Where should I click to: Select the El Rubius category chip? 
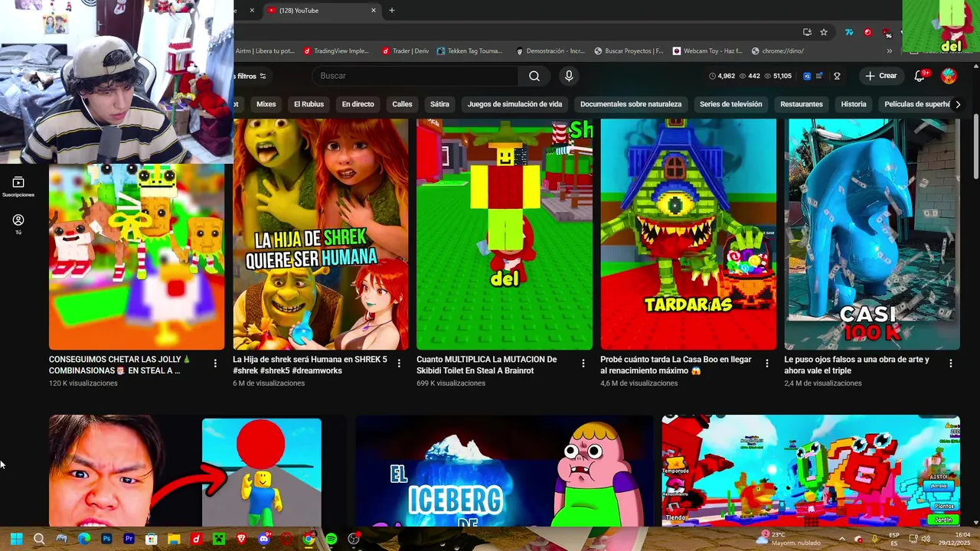click(309, 104)
